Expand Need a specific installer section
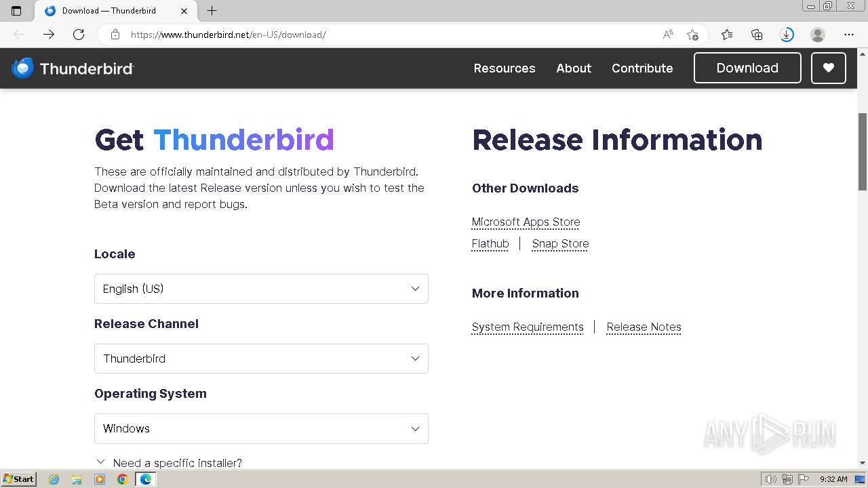 coord(169,463)
